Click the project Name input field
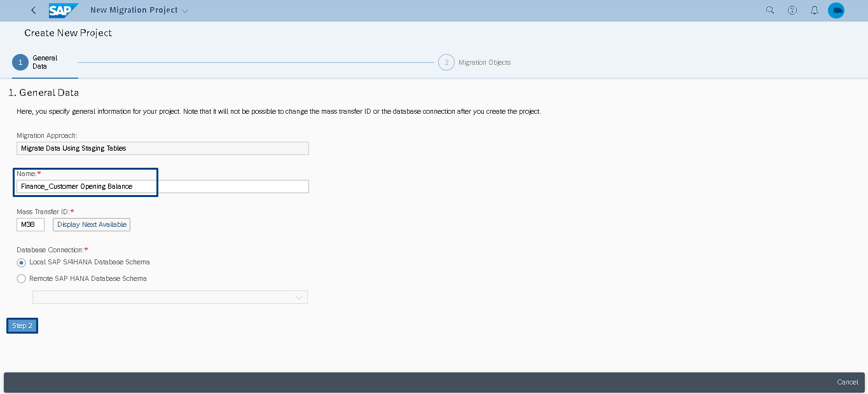This screenshot has width=868, height=394. pyautogui.click(x=163, y=186)
